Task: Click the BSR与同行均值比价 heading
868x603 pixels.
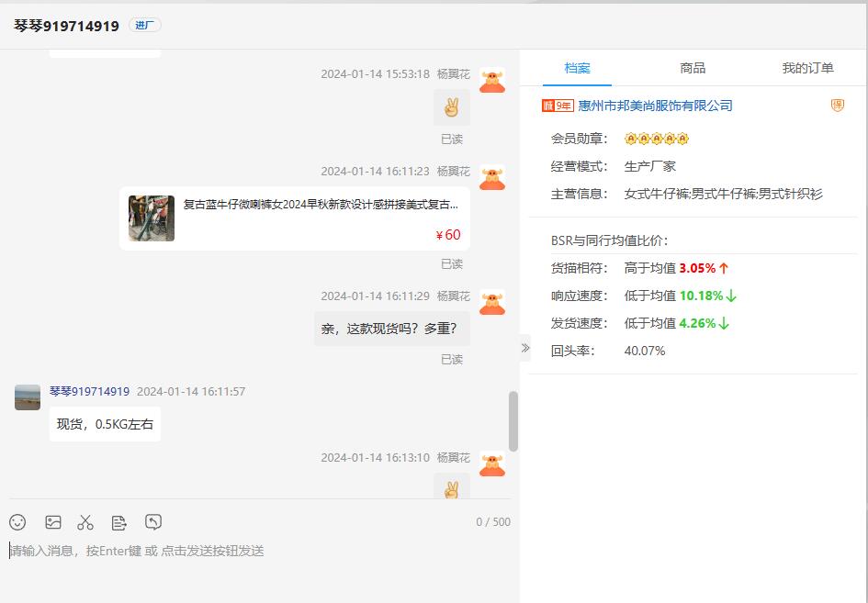Action: [x=610, y=240]
